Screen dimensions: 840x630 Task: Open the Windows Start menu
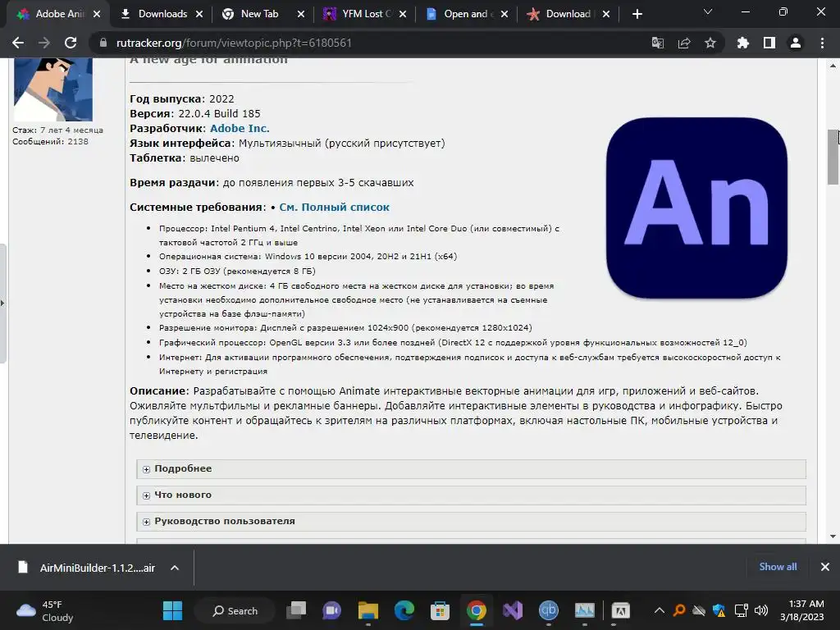pyautogui.click(x=172, y=610)
